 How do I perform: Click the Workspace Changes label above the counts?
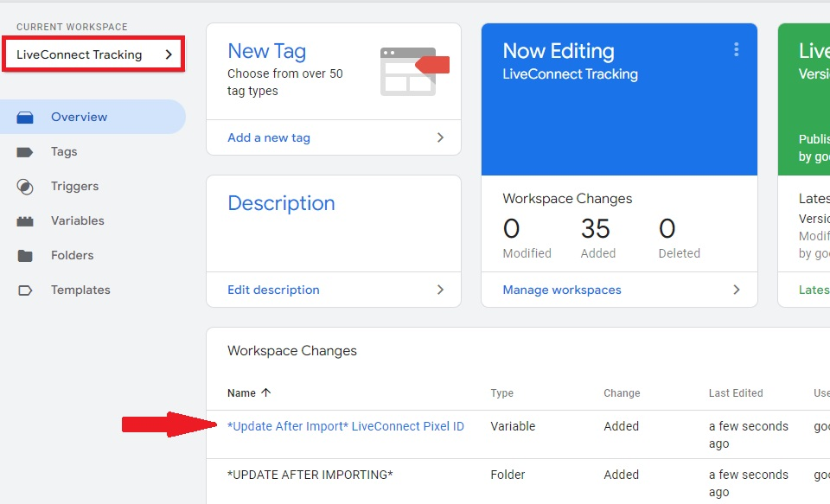pos(567,199)
